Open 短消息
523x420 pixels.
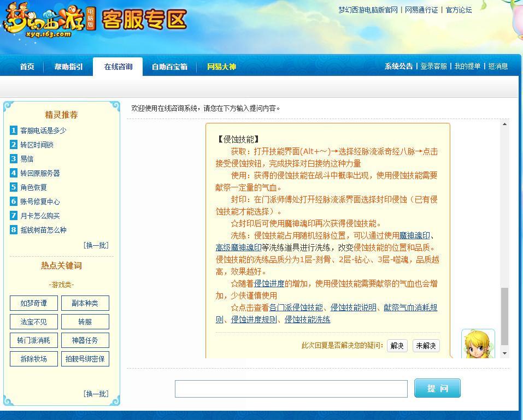(x=498, y=66)
